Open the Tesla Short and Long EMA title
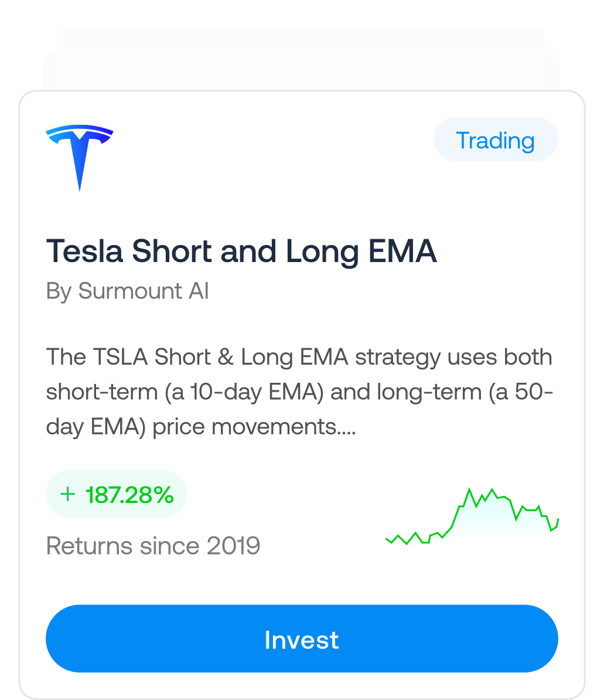Viewport: 604px width, 700px height. (x=241, y=252)
